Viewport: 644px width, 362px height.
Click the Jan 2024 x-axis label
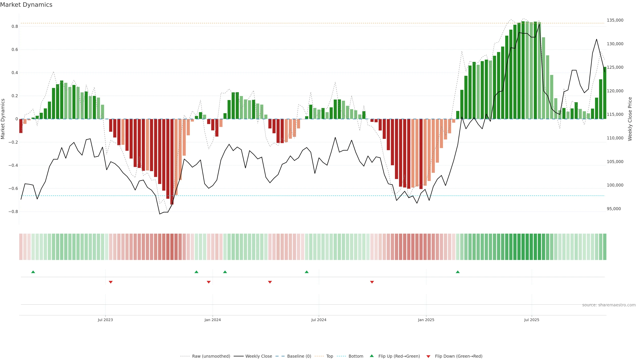point(212,320)
